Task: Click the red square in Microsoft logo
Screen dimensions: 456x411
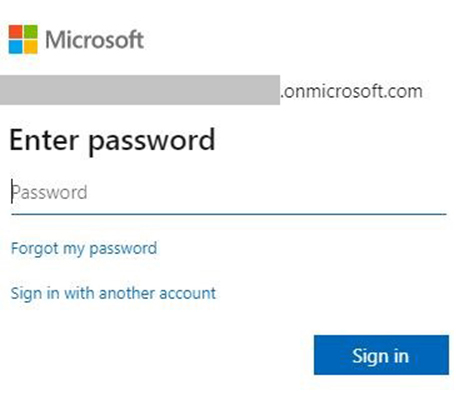Action: [x=15, y=31]
